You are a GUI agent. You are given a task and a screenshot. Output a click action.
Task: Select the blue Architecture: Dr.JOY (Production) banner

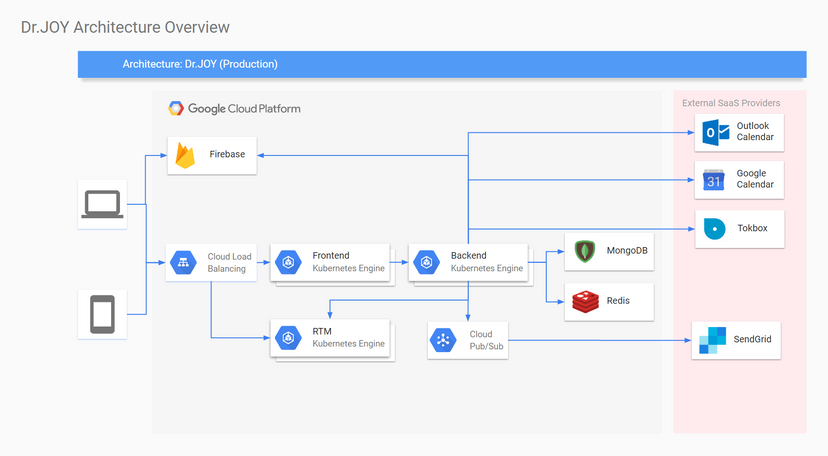pyautogui.click(x=441, y=64)
